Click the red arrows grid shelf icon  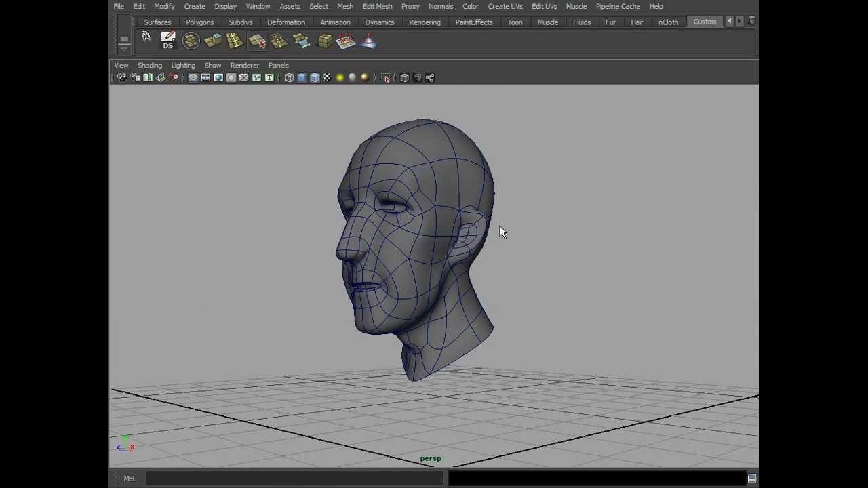[346, 41]
